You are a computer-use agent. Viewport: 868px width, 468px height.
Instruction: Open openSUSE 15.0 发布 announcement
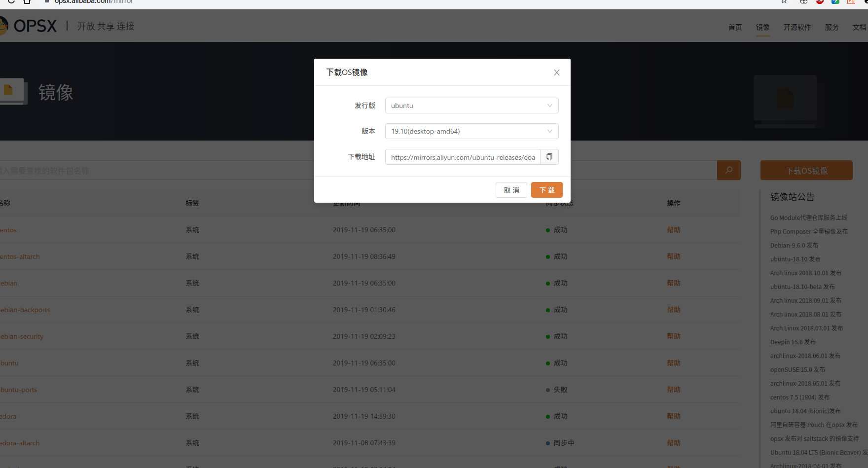click(797, 369)
